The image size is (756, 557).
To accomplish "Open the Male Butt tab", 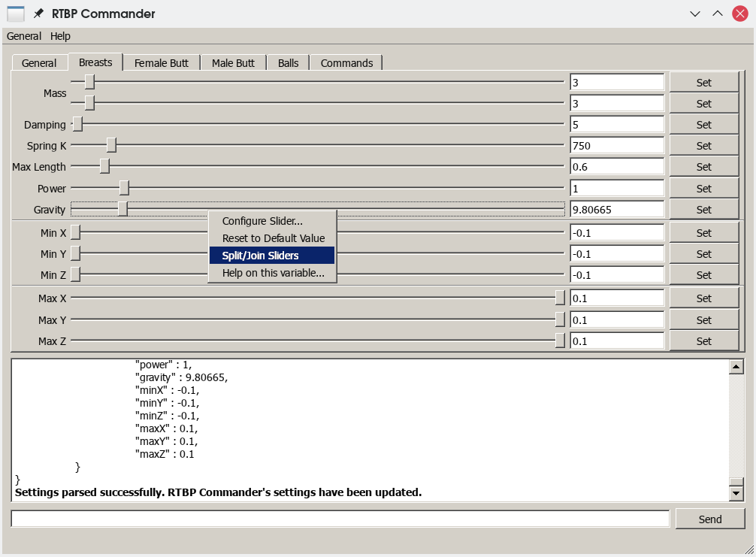I will coord(234,63).
